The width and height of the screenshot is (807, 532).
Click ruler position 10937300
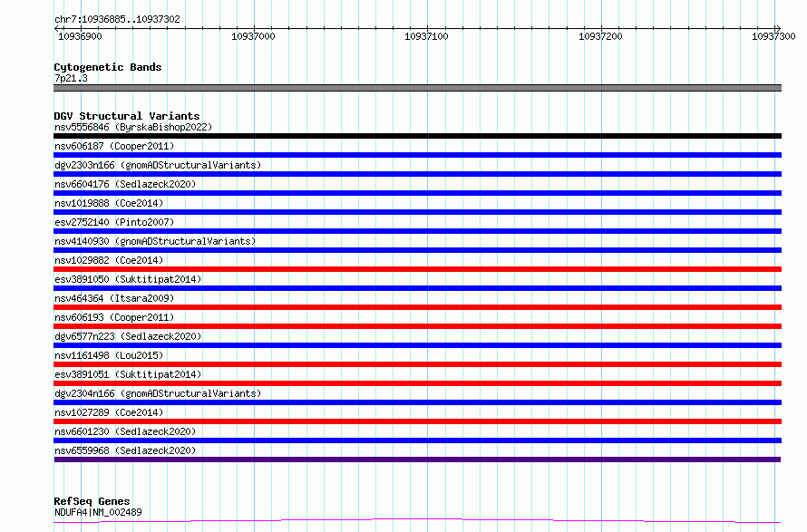click(773, 36)
